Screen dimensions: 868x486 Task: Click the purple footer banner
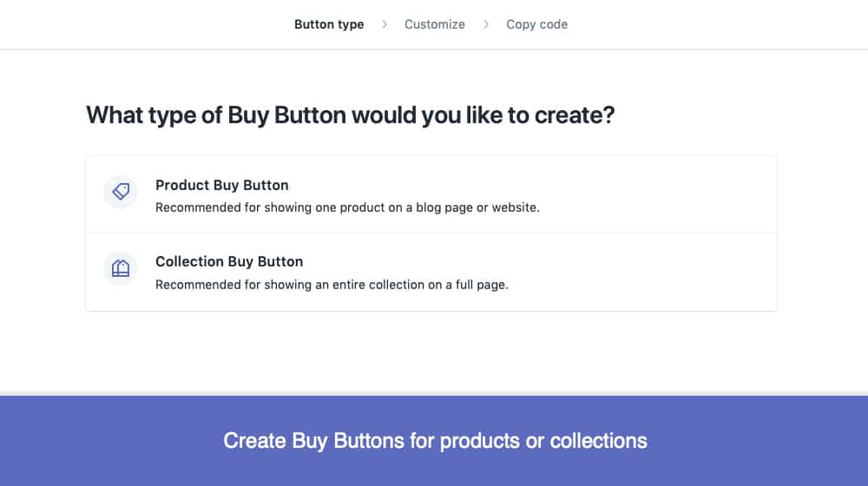[x=434, y=441]
